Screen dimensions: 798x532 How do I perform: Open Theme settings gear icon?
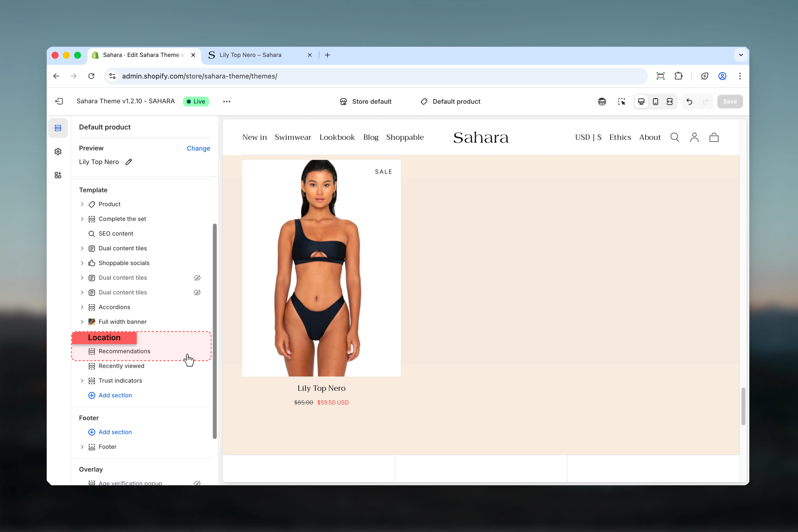pyautogui.click(x=58, y=152)
